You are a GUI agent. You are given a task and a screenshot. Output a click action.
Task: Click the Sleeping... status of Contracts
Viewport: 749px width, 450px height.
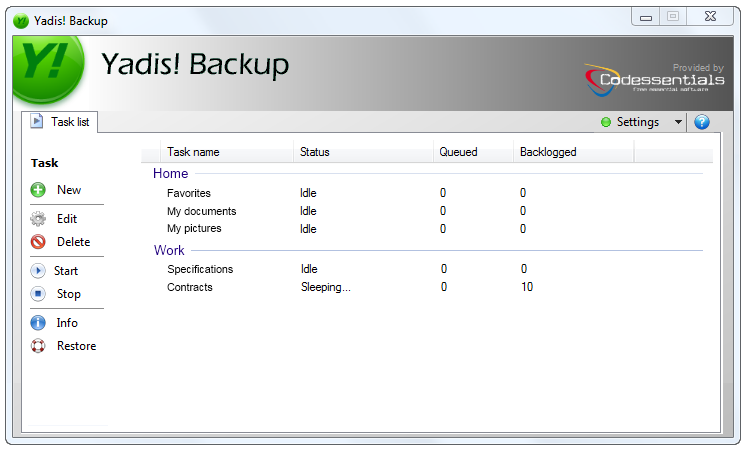point(326,287)
